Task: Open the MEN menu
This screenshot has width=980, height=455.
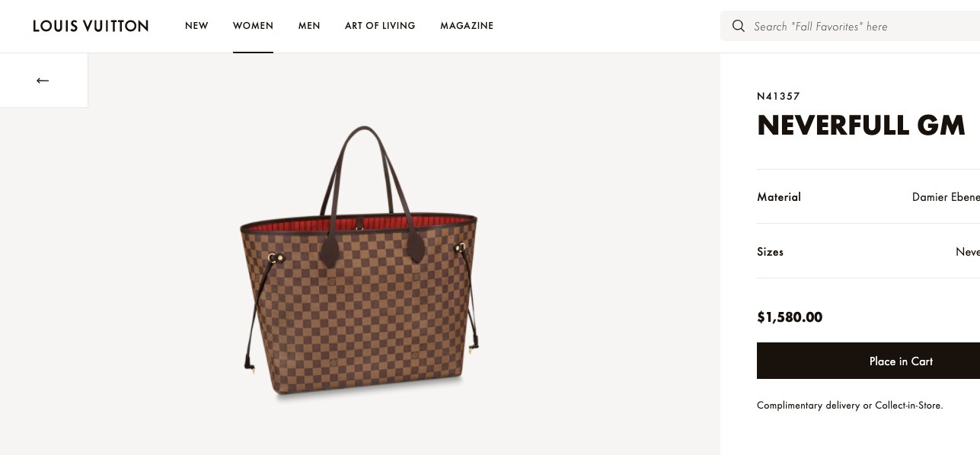Action: (309, 26)
